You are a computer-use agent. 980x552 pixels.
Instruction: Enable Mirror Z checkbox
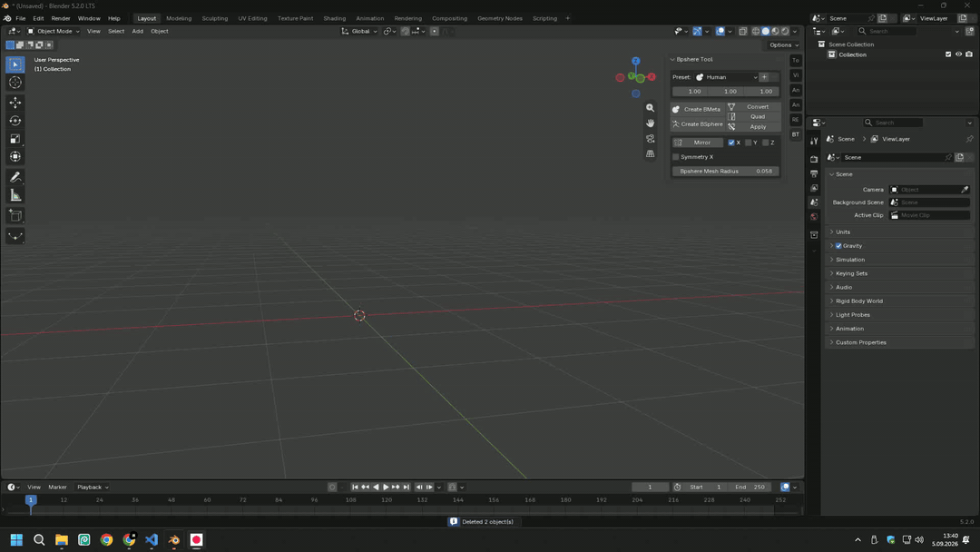tap(766, 143)
